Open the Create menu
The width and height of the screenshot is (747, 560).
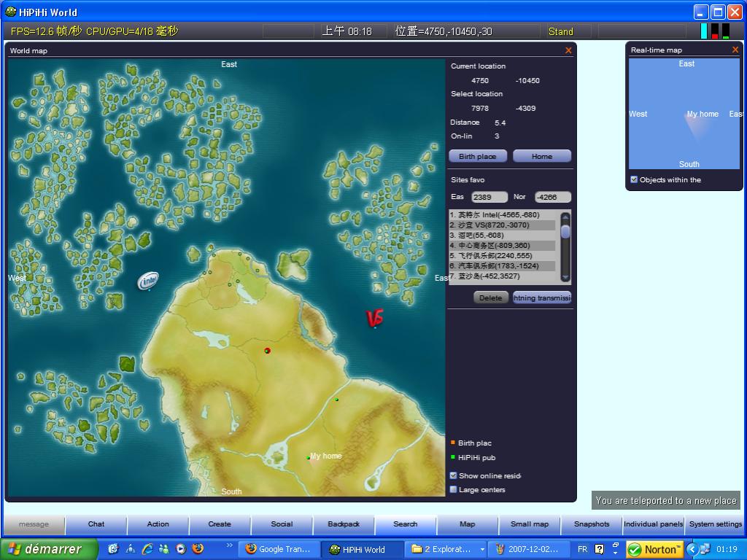point(220,524)
